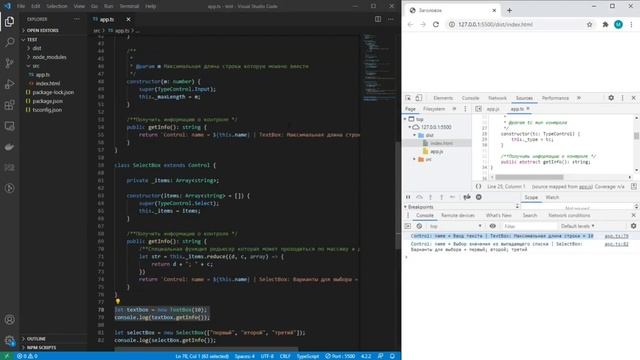The height and width of the screenshot is (360, 640).
Task: Click the split editor icon in VS Code
Action: click(x=378, y=19)
